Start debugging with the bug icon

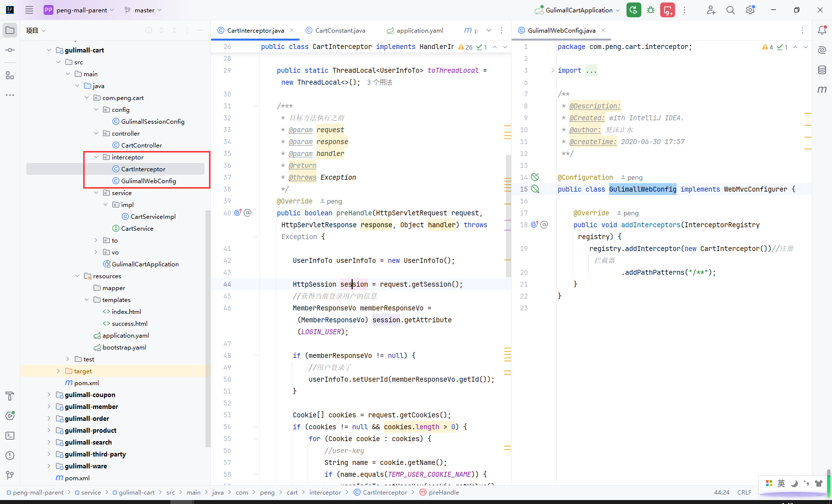651,10
